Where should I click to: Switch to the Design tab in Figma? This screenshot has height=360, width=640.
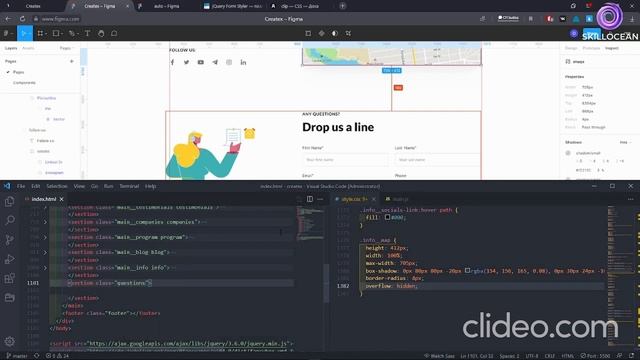coord(571,48)
